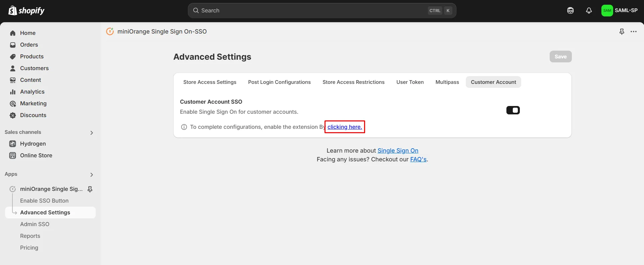Click the Customers person icon

[x=13, y=68]
